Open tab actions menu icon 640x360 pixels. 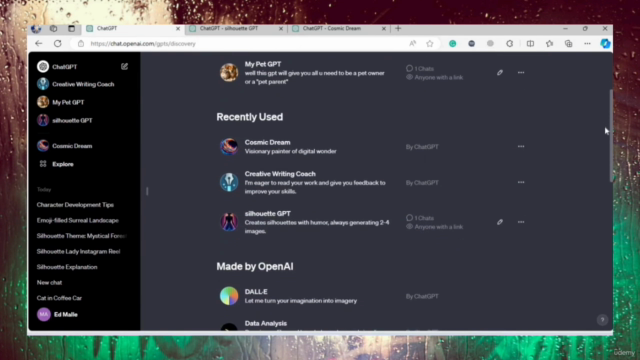(x=71, y=29)
